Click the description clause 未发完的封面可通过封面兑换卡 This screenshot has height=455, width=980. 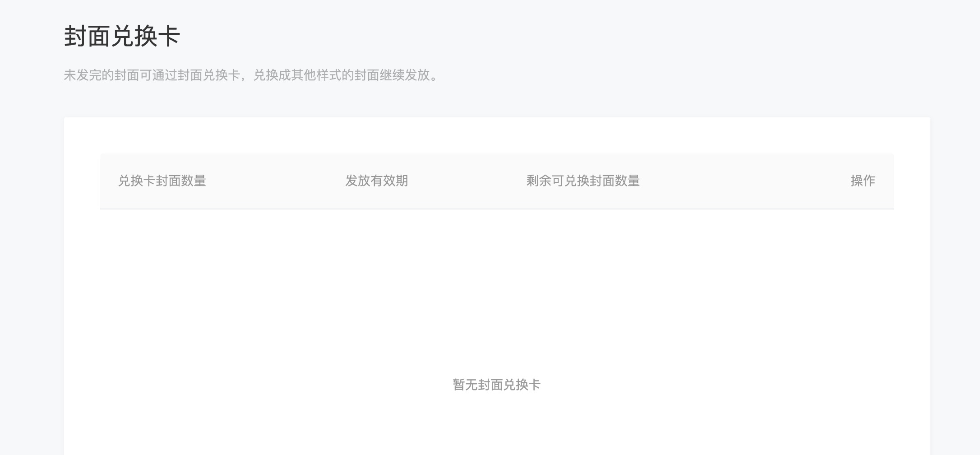tap(152, 75)
